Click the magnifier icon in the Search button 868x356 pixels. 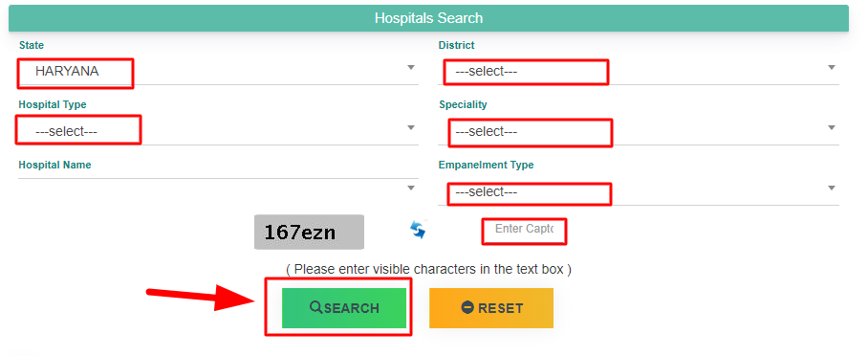pyautogui.click(x=316, y=307)
